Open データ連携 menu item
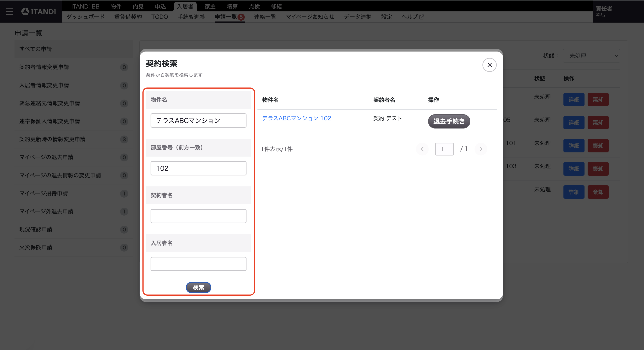 (x=358, y=17)
